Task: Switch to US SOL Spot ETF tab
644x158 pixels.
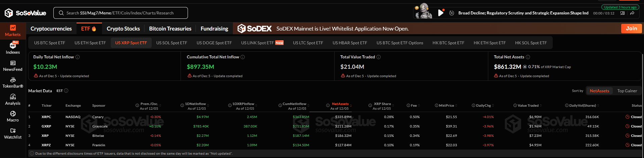Action: pyautogui.click(x=171, y=43)
